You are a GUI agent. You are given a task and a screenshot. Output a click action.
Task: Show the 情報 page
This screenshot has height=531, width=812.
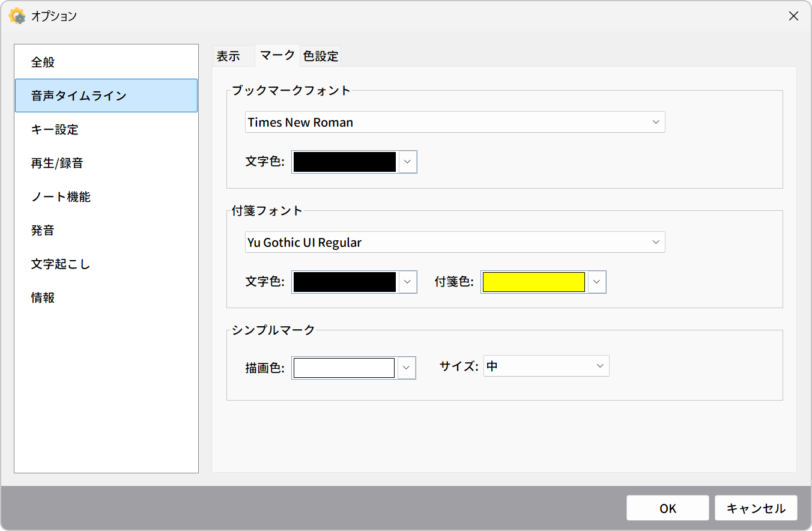tap(106, 297)
